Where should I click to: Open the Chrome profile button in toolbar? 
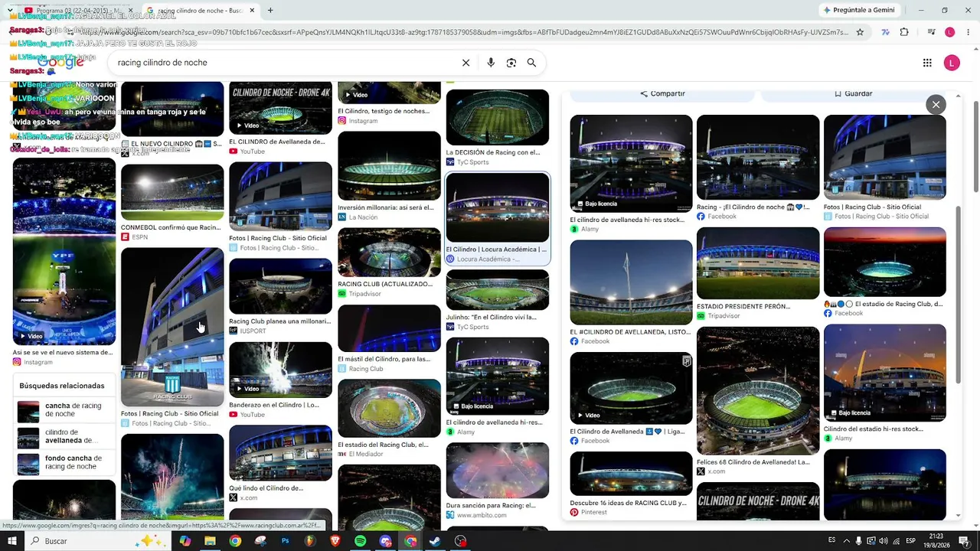click(950, 32)
